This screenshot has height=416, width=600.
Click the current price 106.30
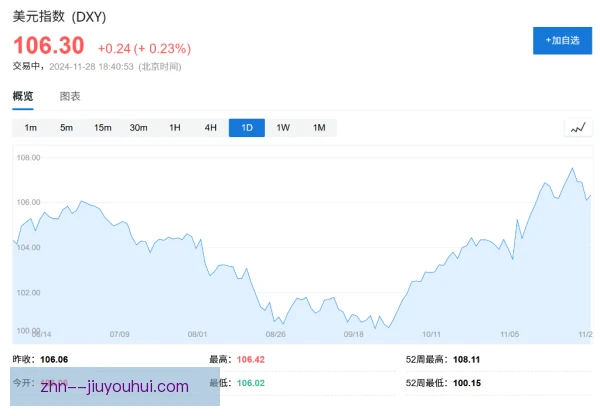click(x=49, y=46)
